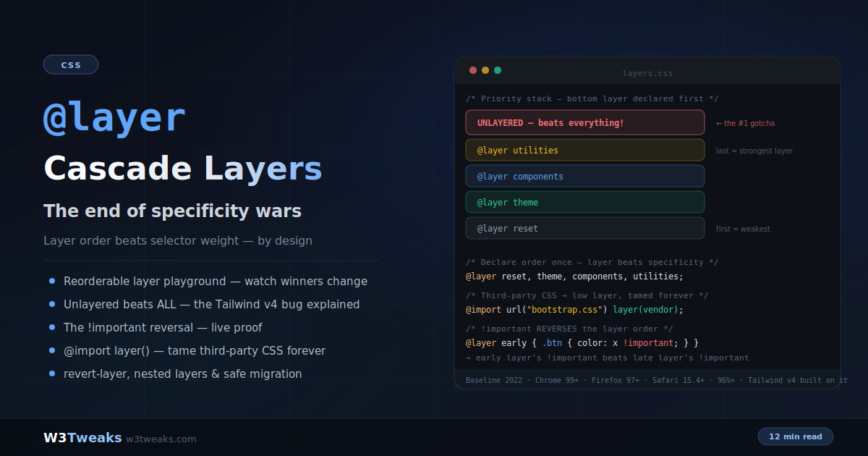Click the red window dot
868x456 pixels.
tap(473, 70)
